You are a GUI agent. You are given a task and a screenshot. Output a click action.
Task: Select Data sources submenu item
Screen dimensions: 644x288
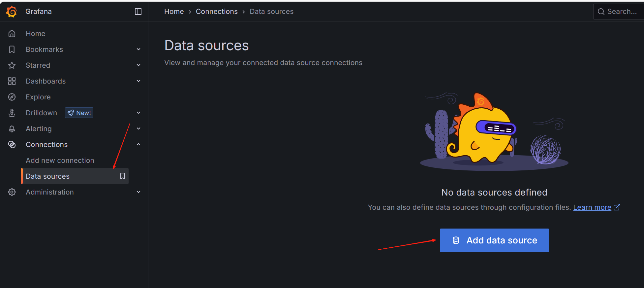point(75,176)
